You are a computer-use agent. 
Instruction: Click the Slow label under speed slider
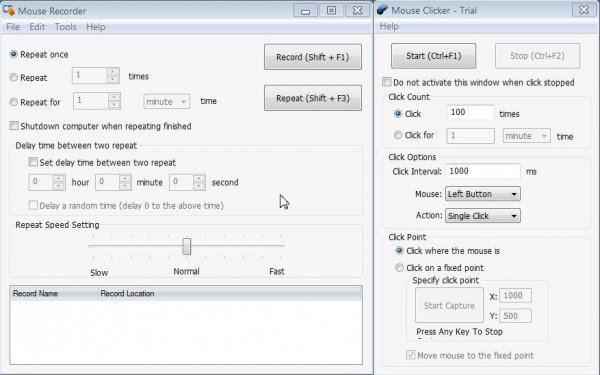tap(99, 272)
